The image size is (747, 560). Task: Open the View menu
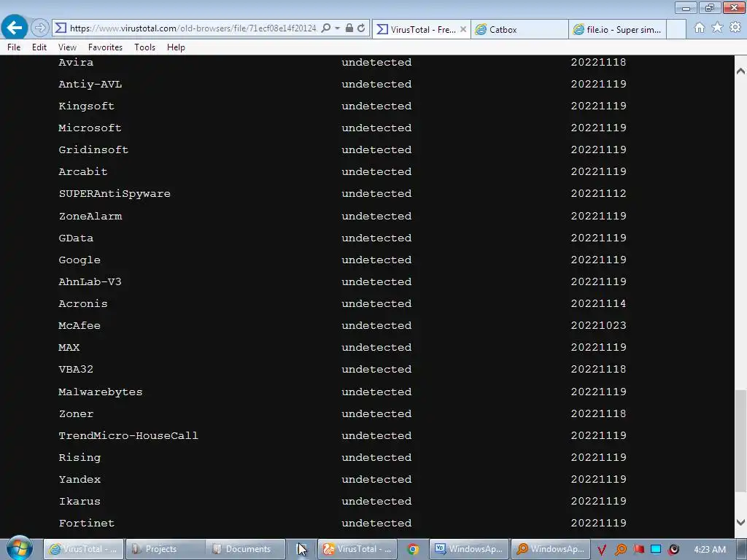(x=67, y=47)
